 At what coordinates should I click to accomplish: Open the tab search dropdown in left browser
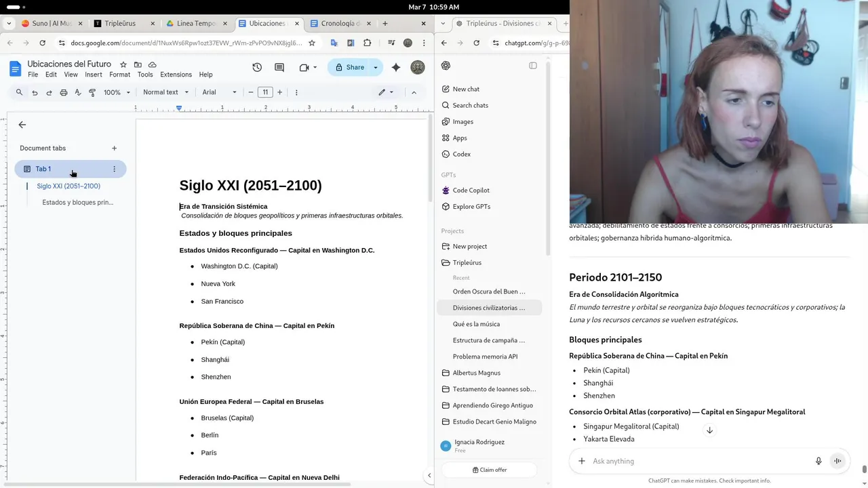pyautogui.click(x=9, y=23)
